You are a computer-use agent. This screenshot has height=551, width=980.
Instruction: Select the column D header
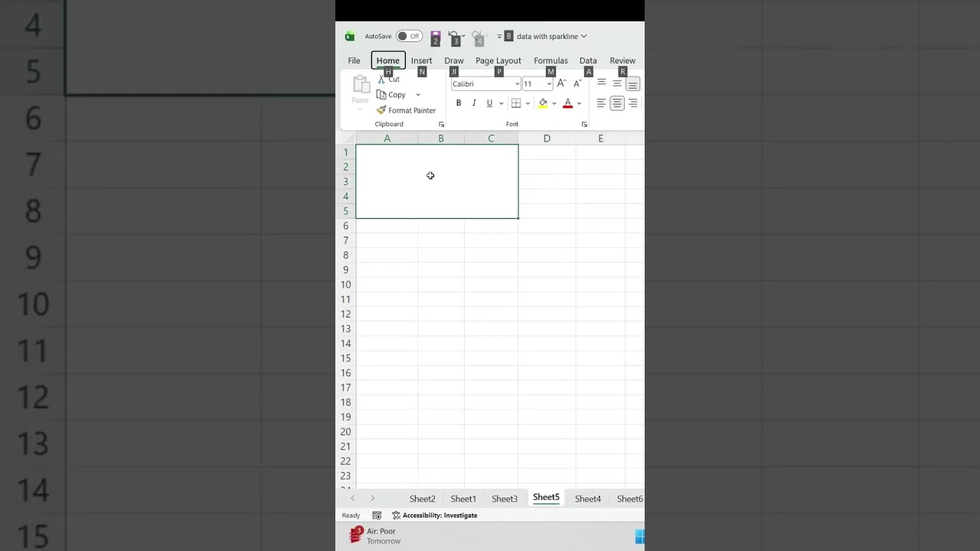(x=547, y=139)
